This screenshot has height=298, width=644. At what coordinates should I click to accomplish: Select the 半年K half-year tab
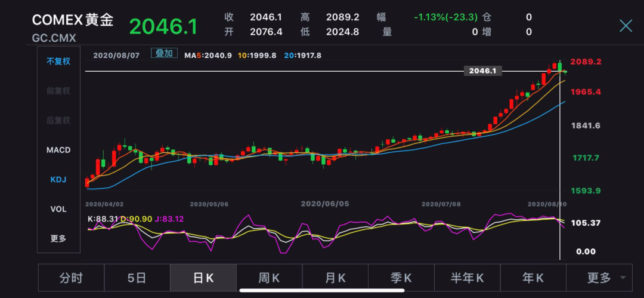click(x=467, y=278)
